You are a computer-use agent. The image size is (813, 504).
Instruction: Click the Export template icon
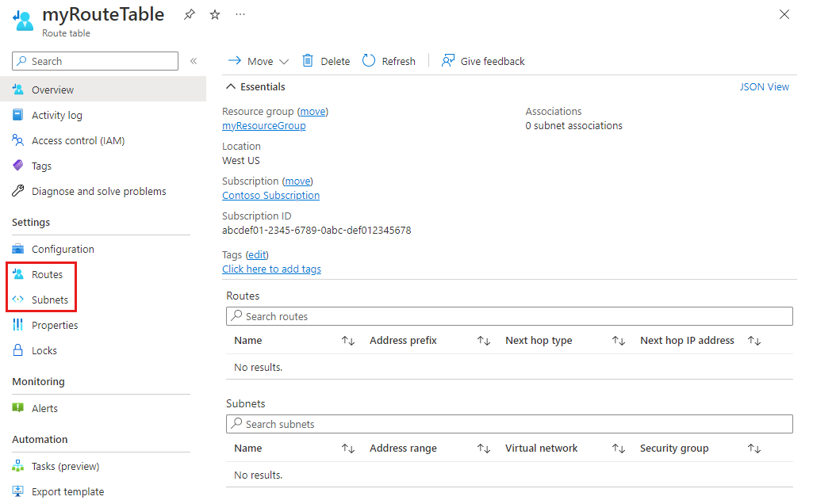pos(18,491)
